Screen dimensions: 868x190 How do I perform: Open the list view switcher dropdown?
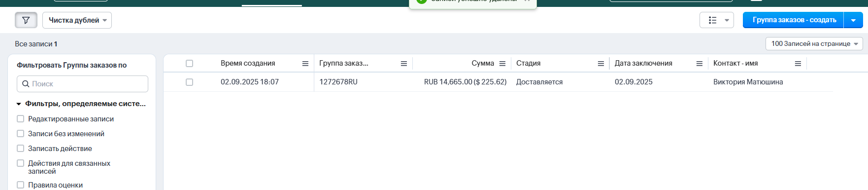tap(727, 20)
